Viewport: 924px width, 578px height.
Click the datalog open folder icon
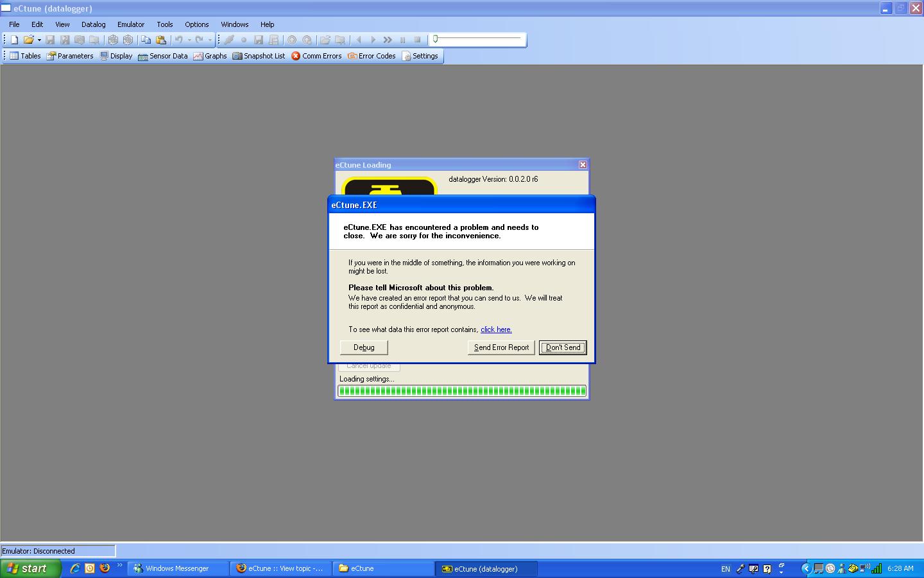tap(325, 40)
